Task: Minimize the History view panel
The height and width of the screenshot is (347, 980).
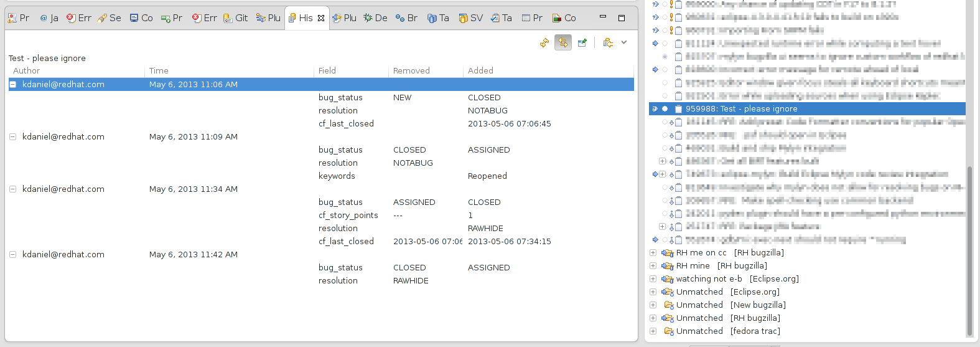Action: click(603, 17)
